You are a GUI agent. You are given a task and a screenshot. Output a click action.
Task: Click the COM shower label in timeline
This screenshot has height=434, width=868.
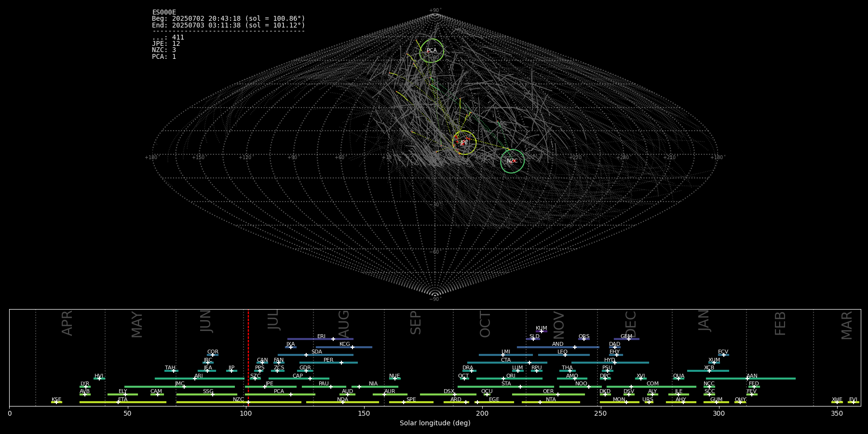(652, 384)
